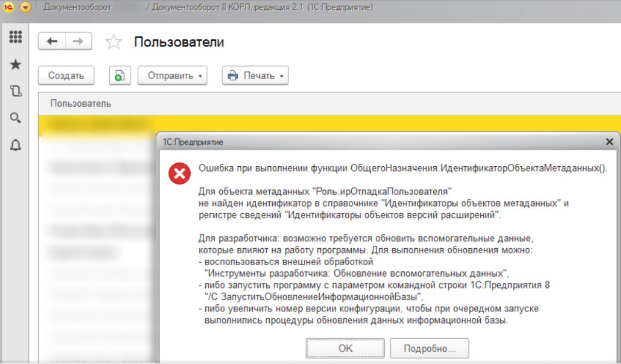
Task: Click the Создать button
Action: pyautogui.click(x=66, y=76)
